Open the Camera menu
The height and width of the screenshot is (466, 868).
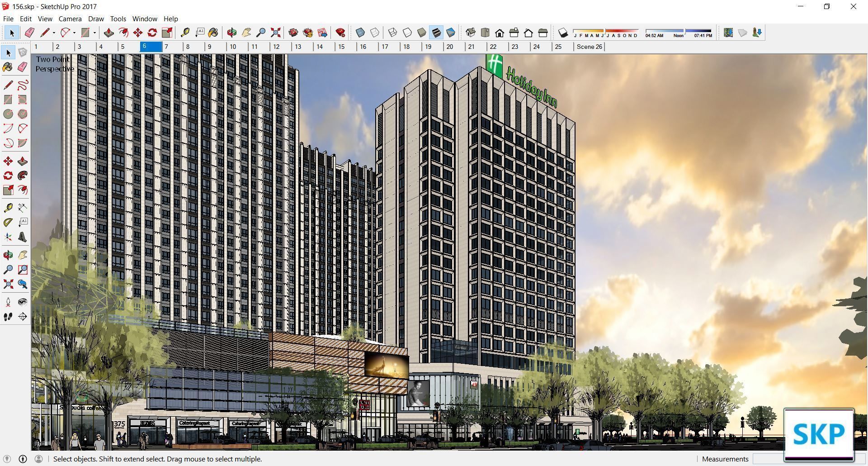tap(70, 19)
